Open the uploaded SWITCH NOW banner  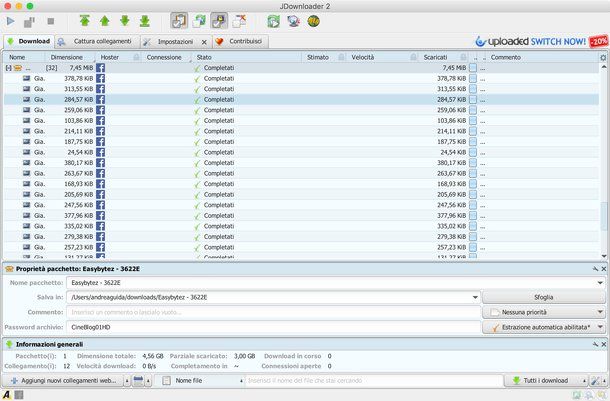542,41
